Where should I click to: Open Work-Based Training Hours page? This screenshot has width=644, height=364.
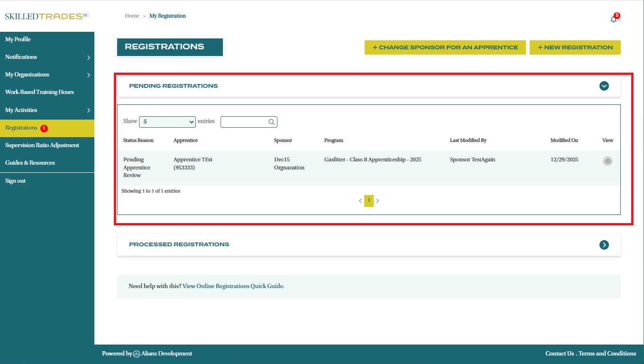[39, 92]
